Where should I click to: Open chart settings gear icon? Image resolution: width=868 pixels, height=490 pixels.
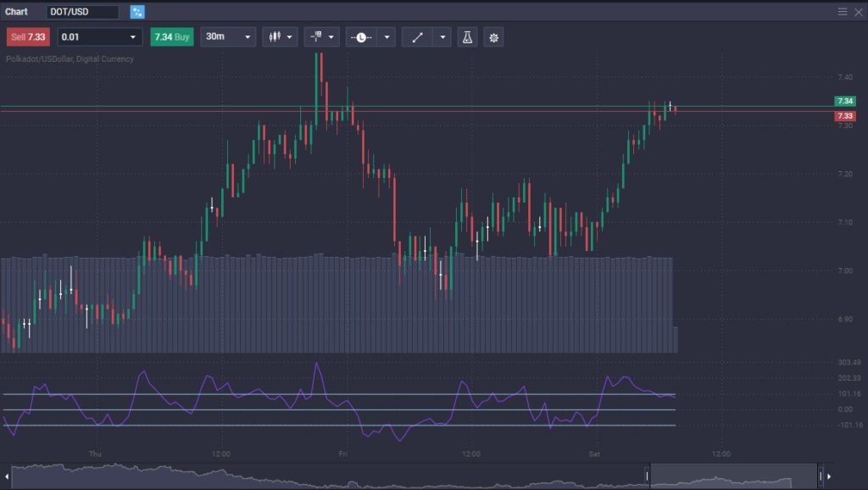point(493,37)
